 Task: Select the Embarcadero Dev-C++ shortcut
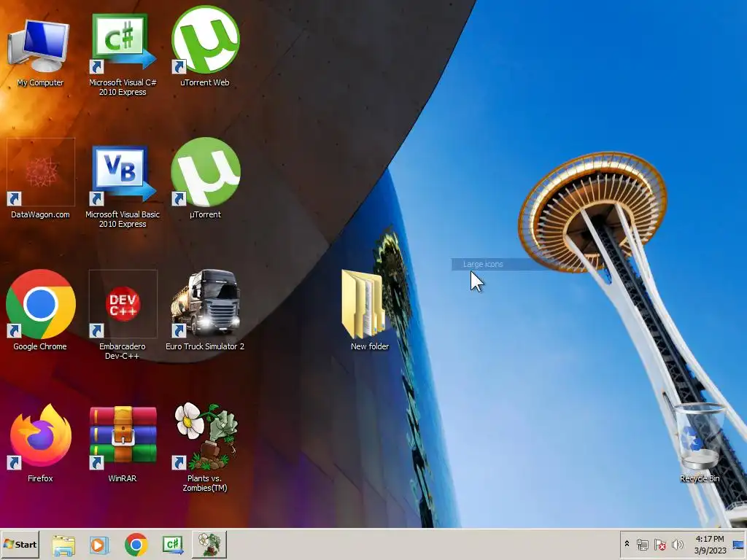click(123, 314)
